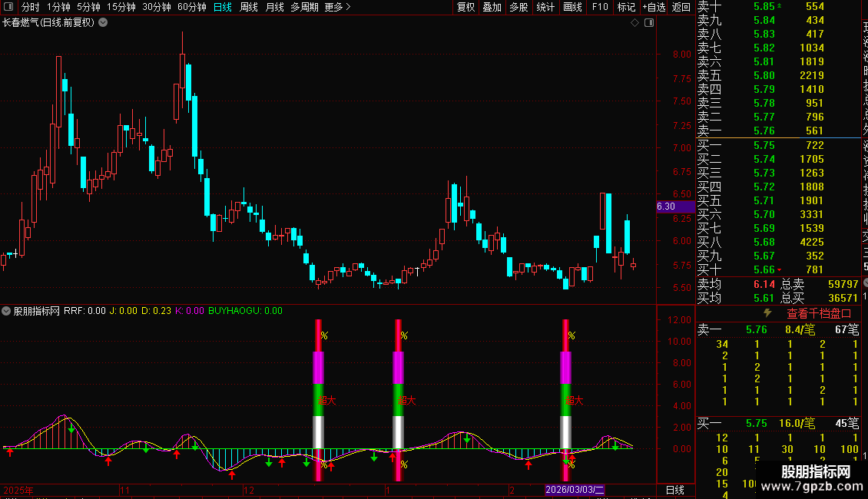This screenshot has width=868, height=499.
Task: Expand the 更多 more periods menu
Action: tap(337, 7)
